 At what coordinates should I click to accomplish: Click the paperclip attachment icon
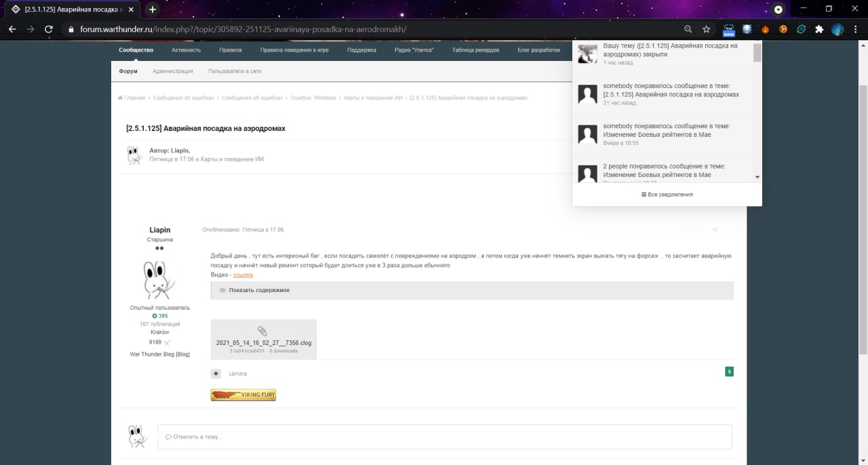(262, 331)
